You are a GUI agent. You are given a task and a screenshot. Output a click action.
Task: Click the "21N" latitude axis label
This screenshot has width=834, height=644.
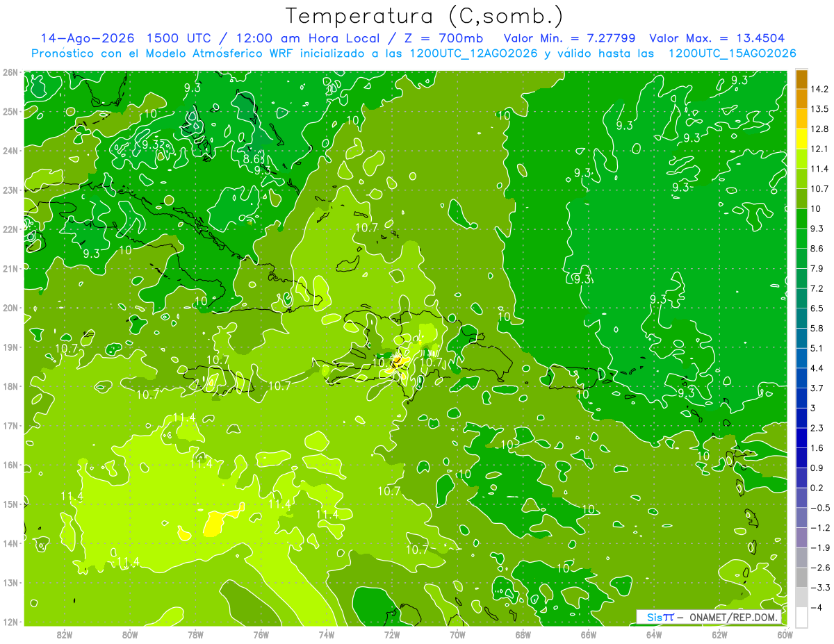[x=10, y=268]
